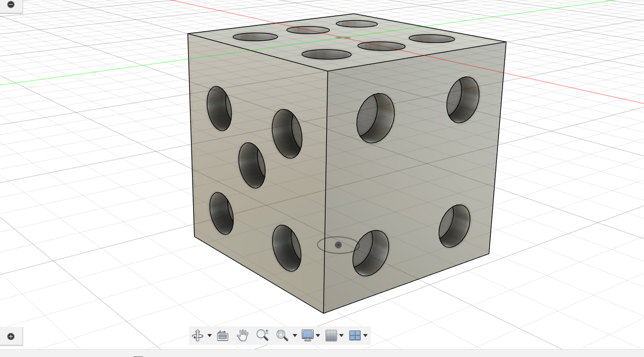Open Display Settings monitor icon
This screenshot has width=644, height=357.
[307, 335]
